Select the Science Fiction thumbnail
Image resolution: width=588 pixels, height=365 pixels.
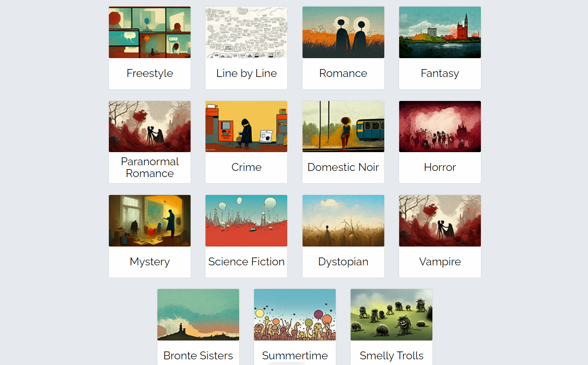click(246, 221)
